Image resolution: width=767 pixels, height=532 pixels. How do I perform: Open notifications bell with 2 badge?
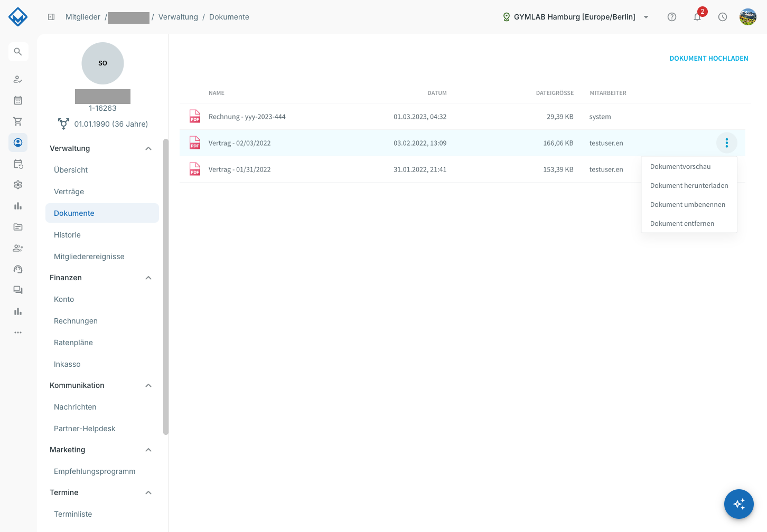[x=697, y=17]
